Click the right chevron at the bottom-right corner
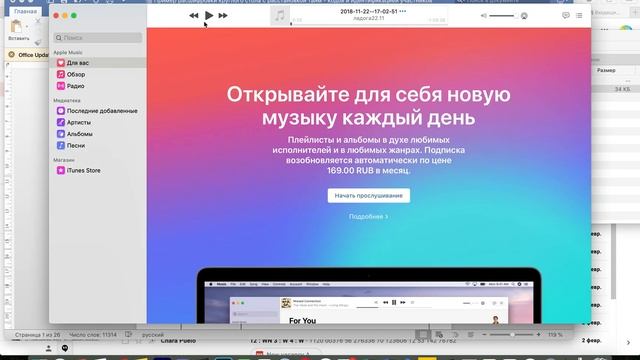This screenshot has height=360, width=640. [x=628, y=343]
